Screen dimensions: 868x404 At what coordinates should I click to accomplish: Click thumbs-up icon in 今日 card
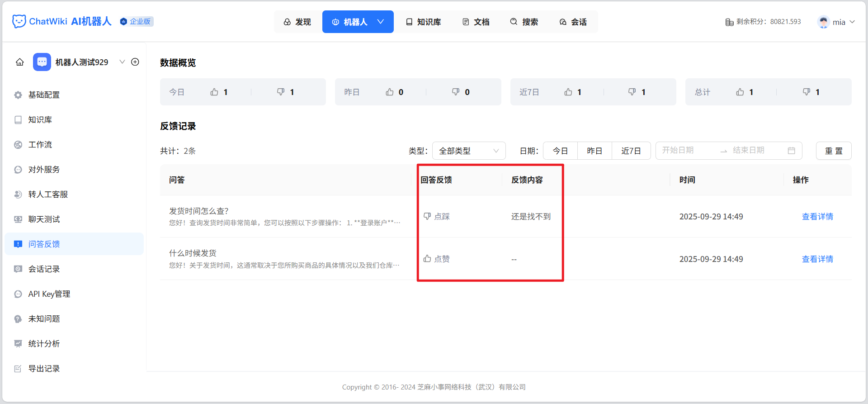pos(214,92)
